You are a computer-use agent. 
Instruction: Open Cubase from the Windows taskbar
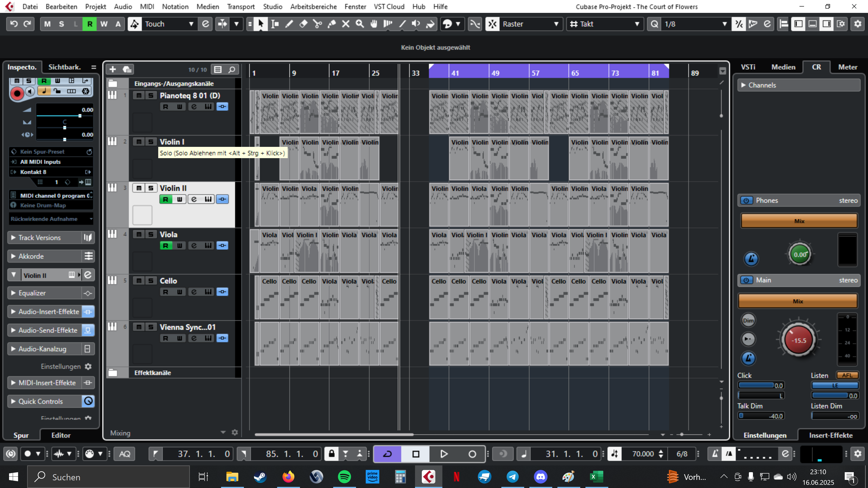click(x=429, y=477)
